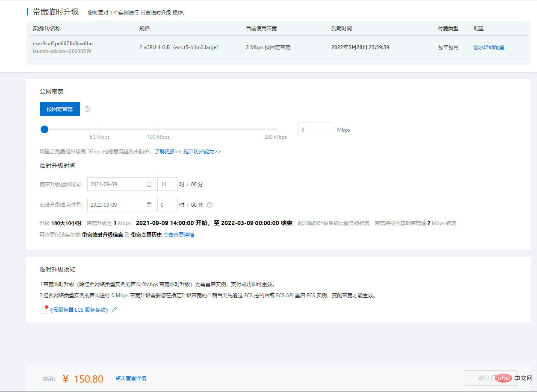Open calendar icon in start date field
Viewport: 537px width, 392px height.
pyautogui.click(x=149, y=184)
